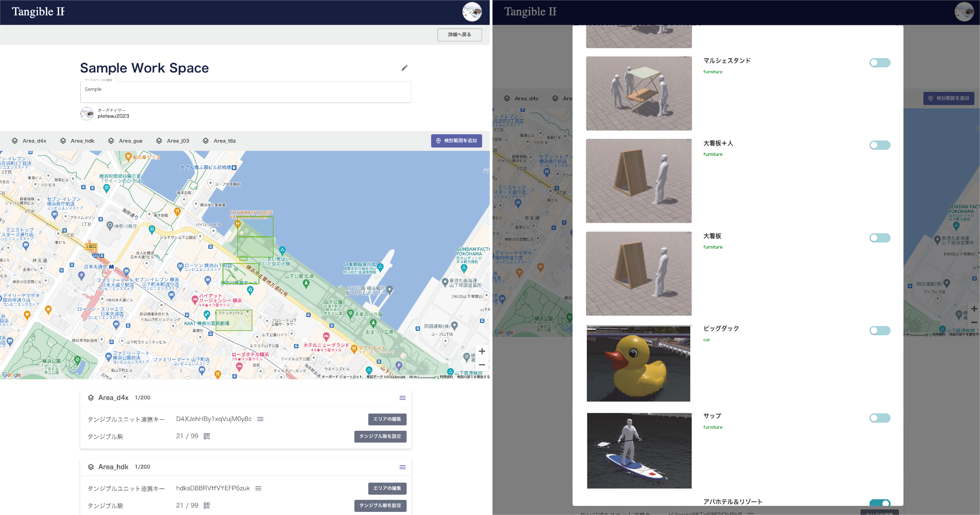Click キーボード ショートカット on left map
The image size is (980, 515).
point(342,377)
